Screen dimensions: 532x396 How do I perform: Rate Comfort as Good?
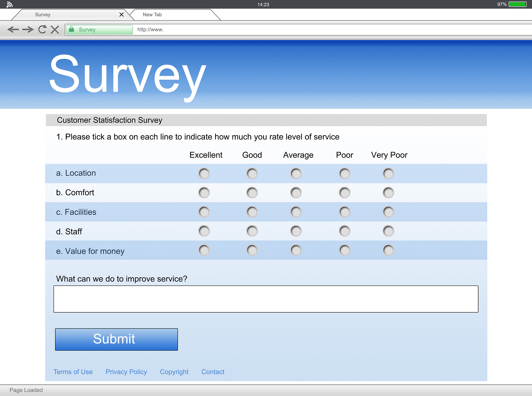(x=252, y=193)
